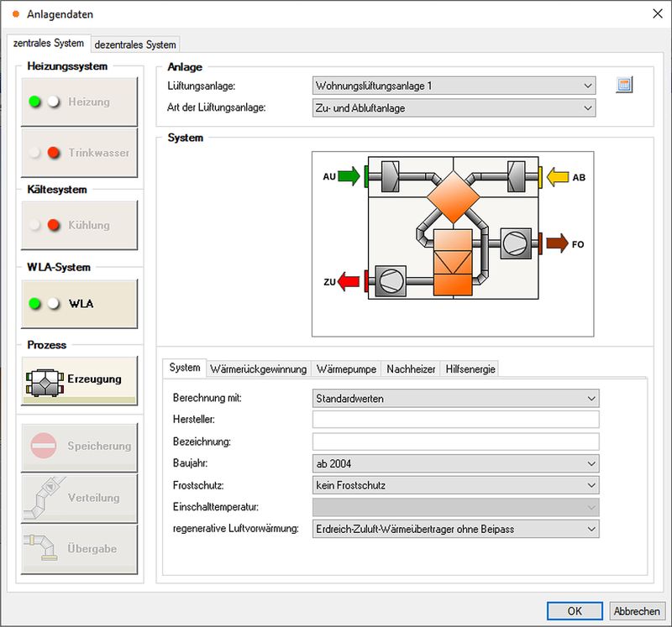672x627 pixels.
Task: Click the calculator icon beside Lüftungsanlage dropdown
Action: tap(623, 85)
